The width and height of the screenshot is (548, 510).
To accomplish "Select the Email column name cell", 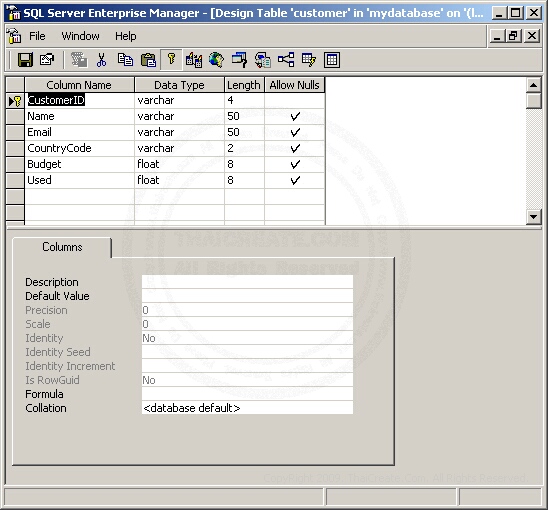I will point(80,132).
